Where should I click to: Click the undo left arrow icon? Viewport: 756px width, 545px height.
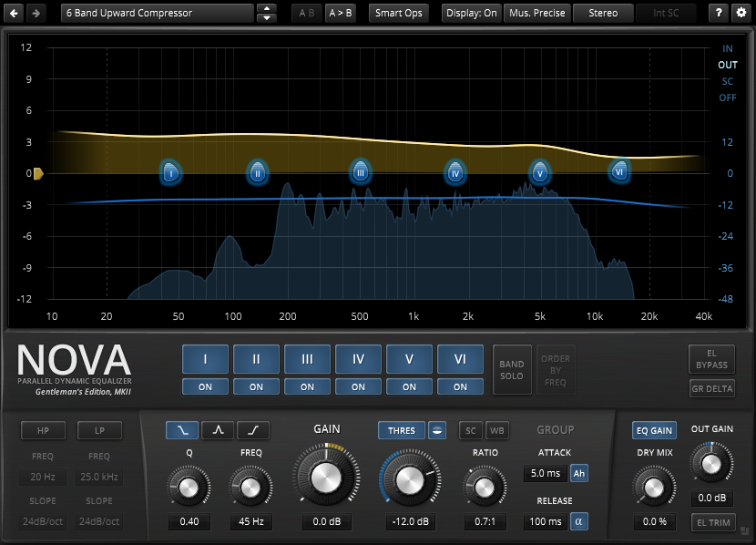point(14,13)
